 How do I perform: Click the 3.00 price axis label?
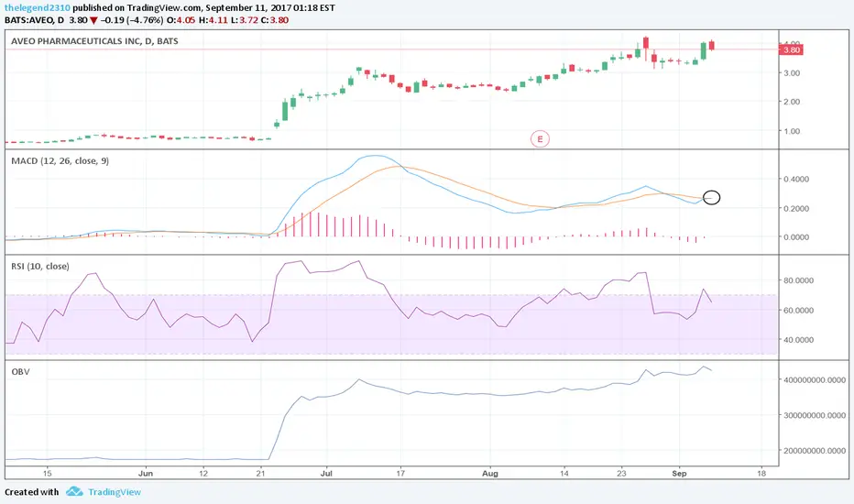tap(792, 73)
